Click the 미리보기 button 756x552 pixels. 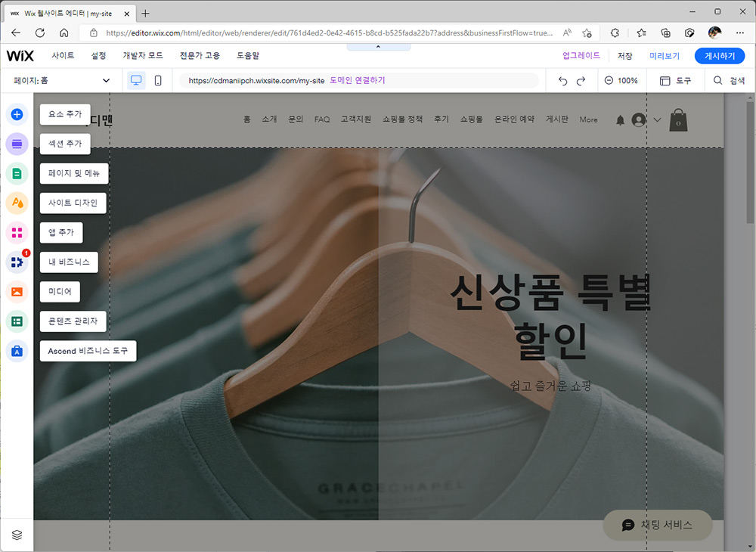pos(665,56)
